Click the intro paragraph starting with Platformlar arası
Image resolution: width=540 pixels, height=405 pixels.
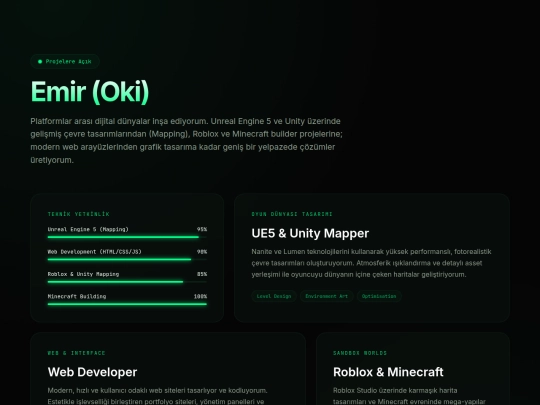[x=186, y=141]
